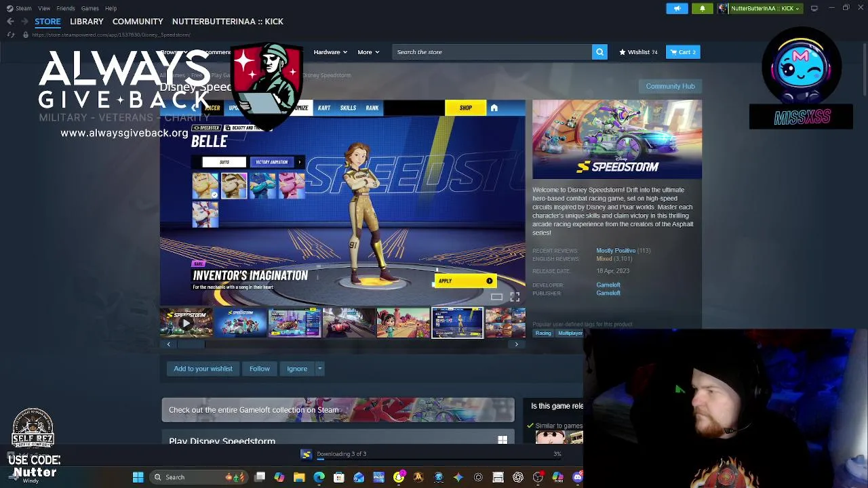The image size is (868, 488).
Task: Open Microsoft Store from the taskbar
Action: (x=339, y=477)
